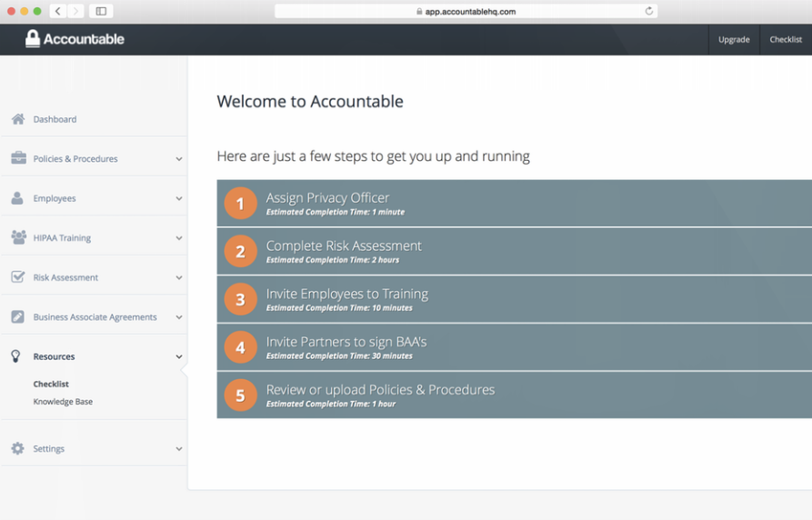This screenshot has width=812, height=520.
Task: Click the HIPAA Training group icon
Action: (x=19, y=237)
